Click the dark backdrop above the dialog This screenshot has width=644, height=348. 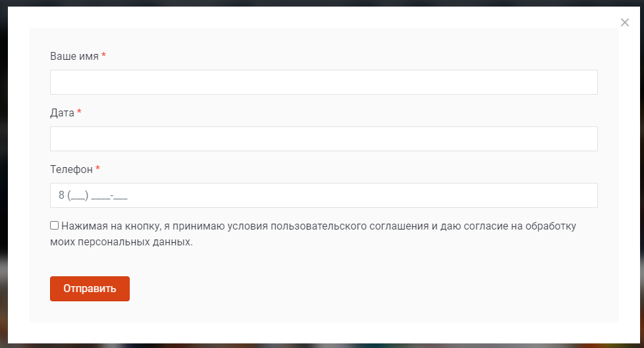pyautogui.click(x=322, y=3)
